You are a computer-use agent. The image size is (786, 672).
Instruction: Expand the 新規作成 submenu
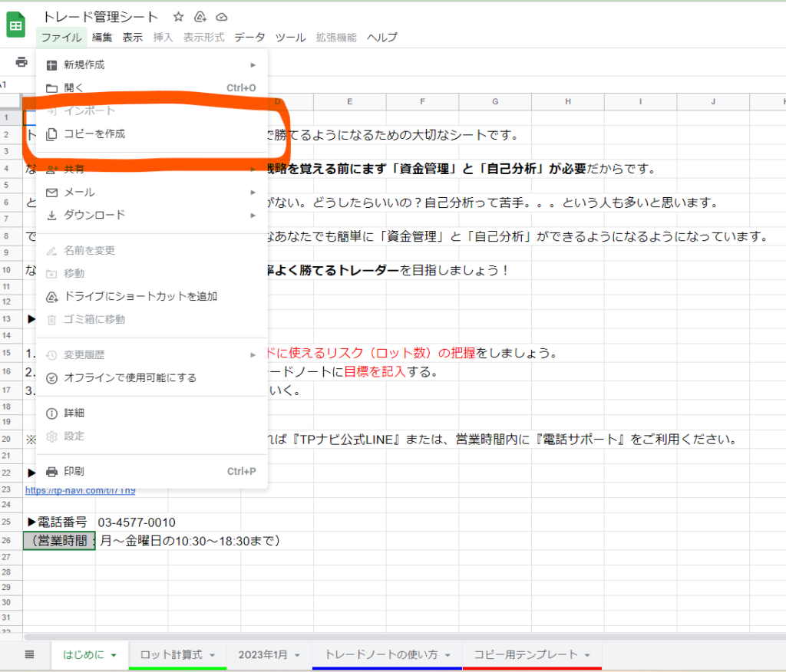click(x=84, y=65)
